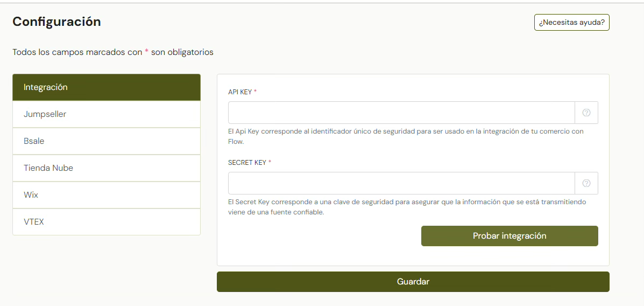Click the SECRET KEY field label
This screenshot has height=306, width=644.
(x=247, y=163)
